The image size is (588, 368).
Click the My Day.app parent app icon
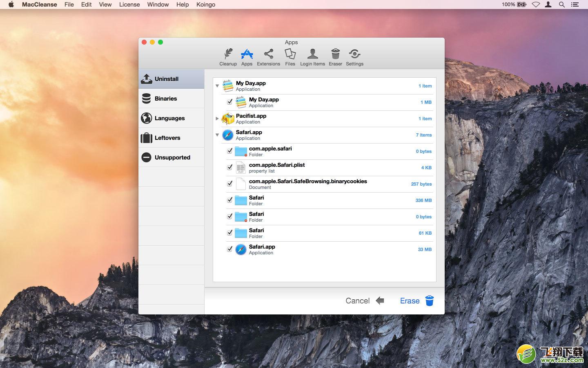pos(227,86)
